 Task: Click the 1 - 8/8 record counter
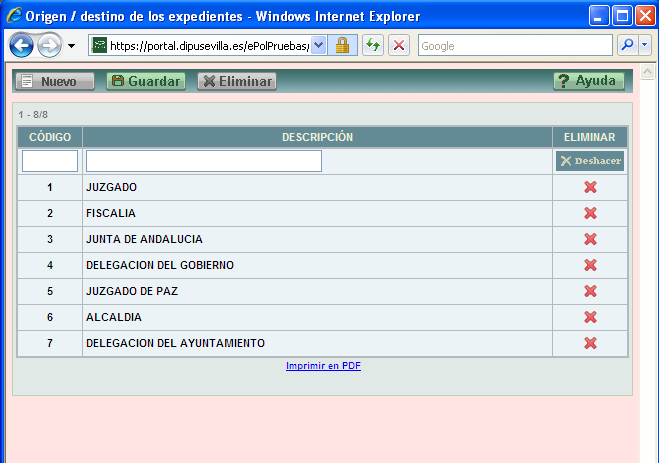33,115
